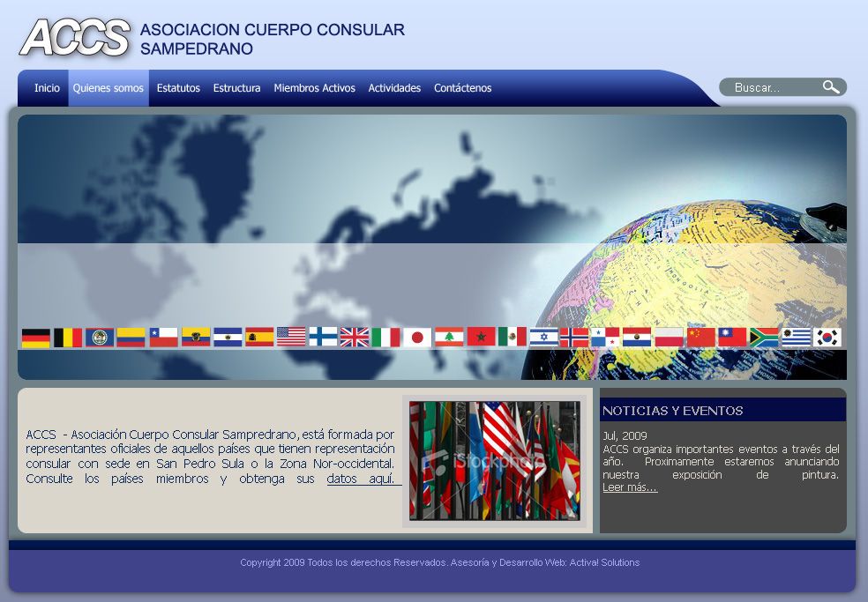Select the Israel flag

point(543,337)
